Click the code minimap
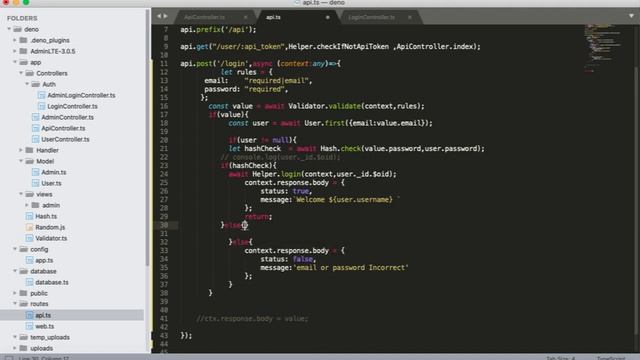640x360 pixels. coord(604,48)
